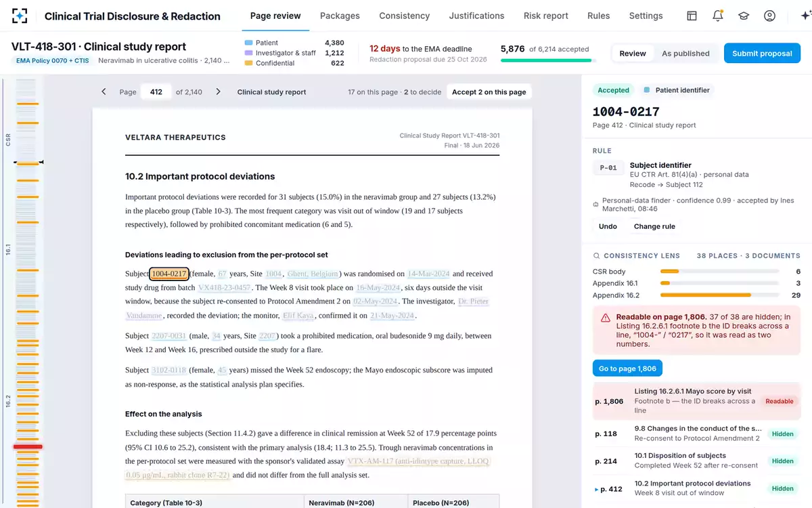812x508 pixels.
Task: Go to next page chevron
Action: [x=218, y=91]
